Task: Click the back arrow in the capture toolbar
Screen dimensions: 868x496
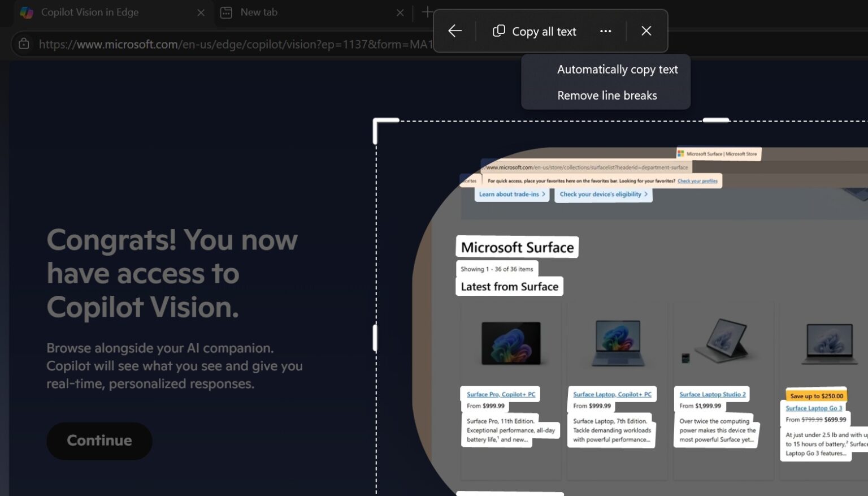Action: [x=454, y=31]
